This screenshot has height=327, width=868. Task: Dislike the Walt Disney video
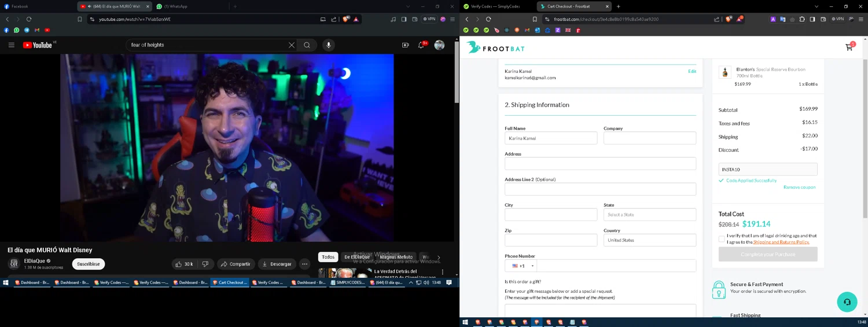click(205, 264)
